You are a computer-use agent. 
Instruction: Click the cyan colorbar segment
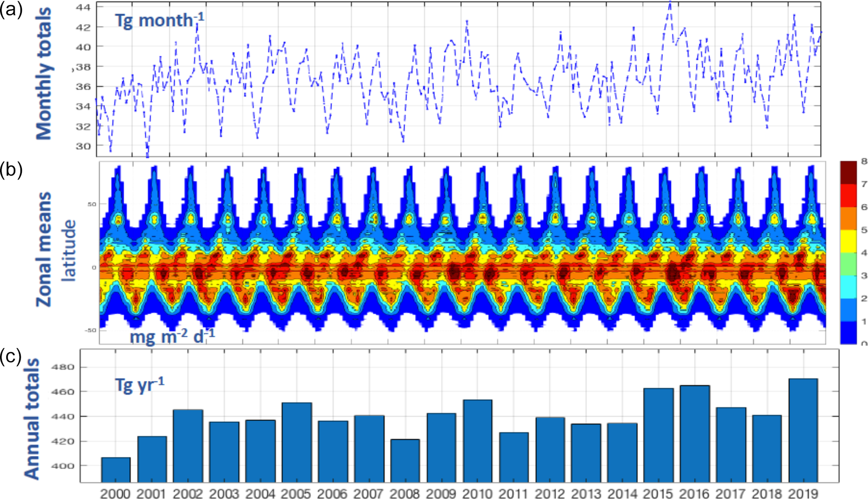point(848,287)
